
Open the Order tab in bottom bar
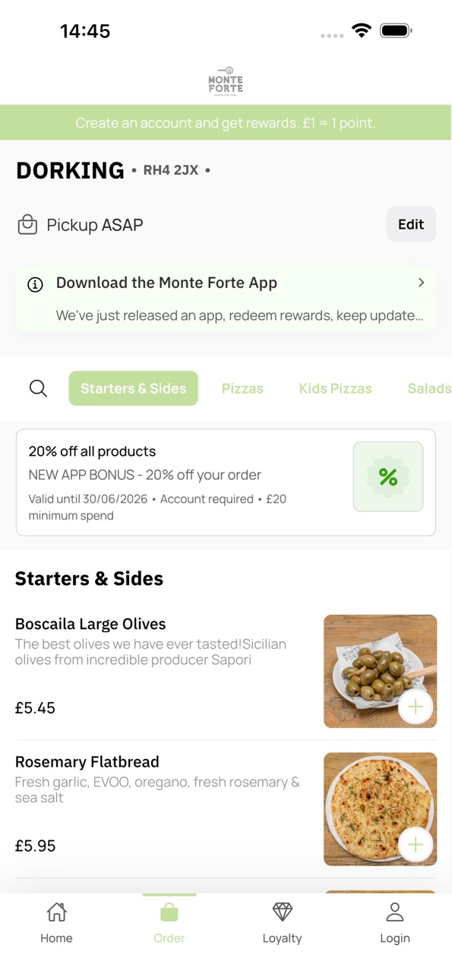click(169, 922)
